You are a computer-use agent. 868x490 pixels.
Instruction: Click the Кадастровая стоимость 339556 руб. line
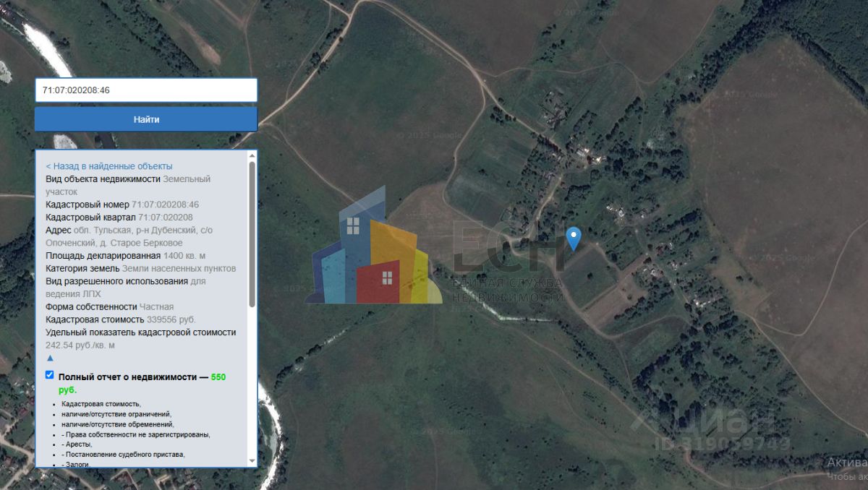[121, 319]
